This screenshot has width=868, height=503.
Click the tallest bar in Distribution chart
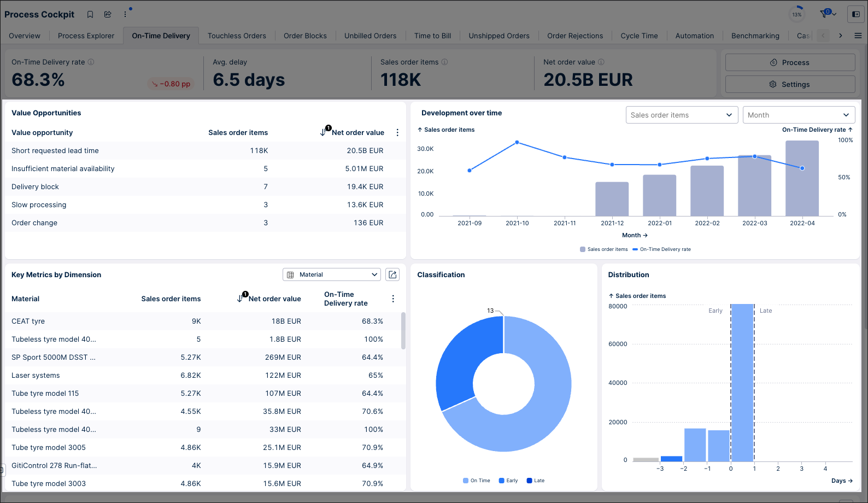(742, 383)
